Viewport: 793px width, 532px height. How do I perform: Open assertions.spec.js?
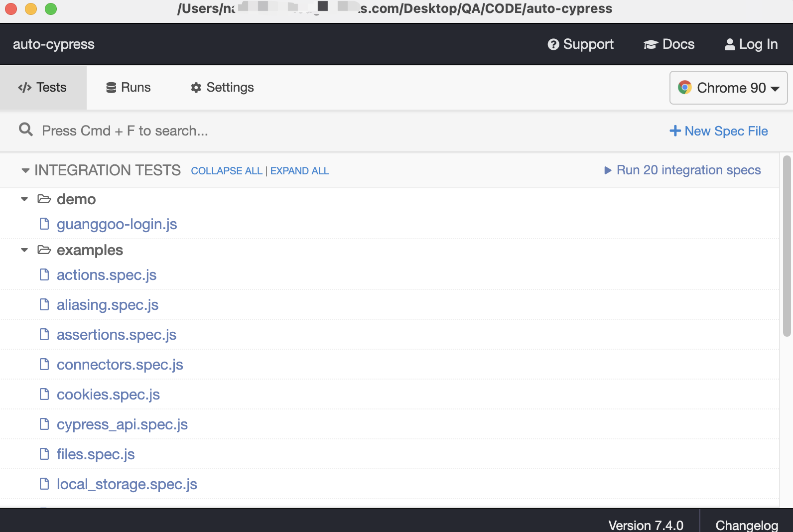coord(117,335)
